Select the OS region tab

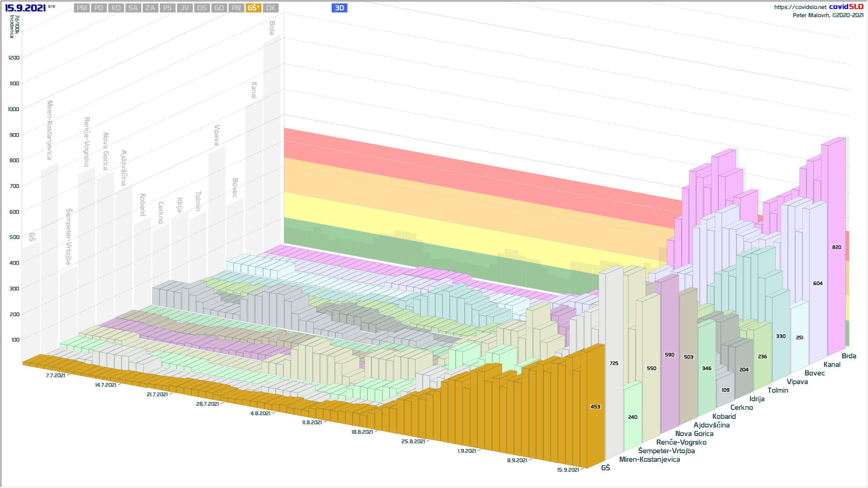pos(202,8)
